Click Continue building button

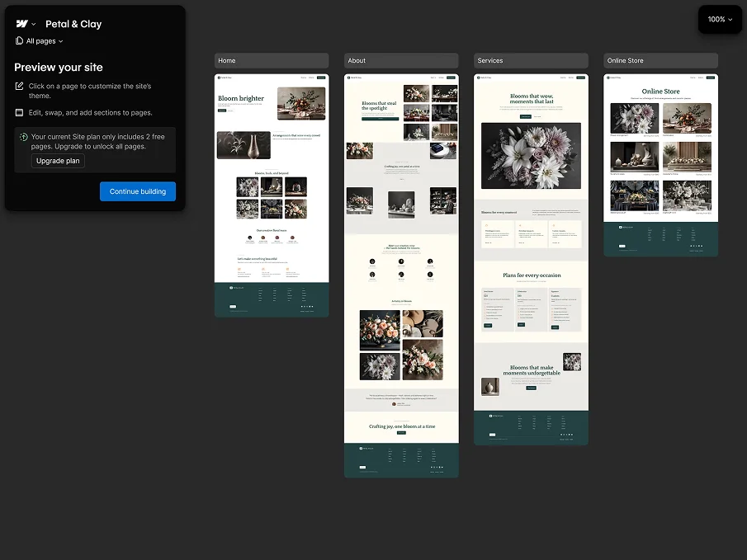coord(138,191)
